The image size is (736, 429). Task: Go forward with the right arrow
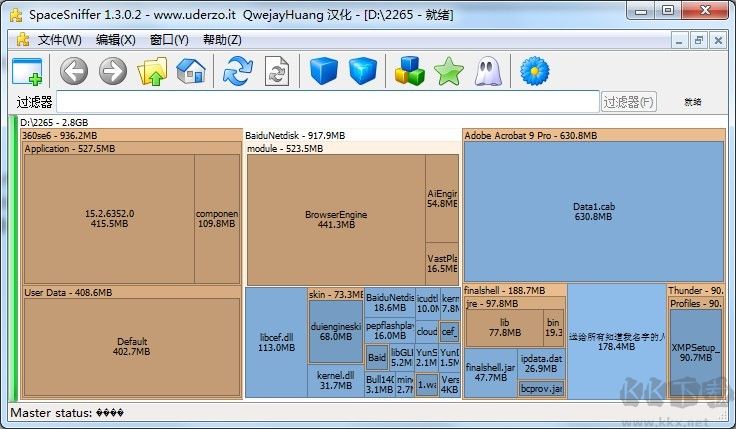113,71
